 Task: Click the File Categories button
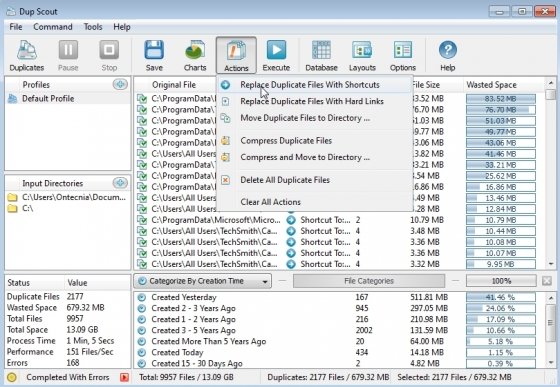pos(369,281)
